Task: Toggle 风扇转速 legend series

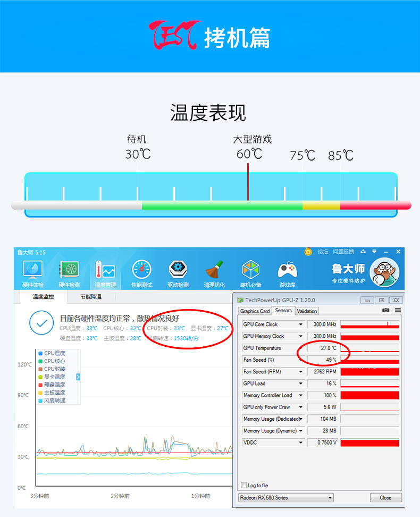Action: (52, 401)
